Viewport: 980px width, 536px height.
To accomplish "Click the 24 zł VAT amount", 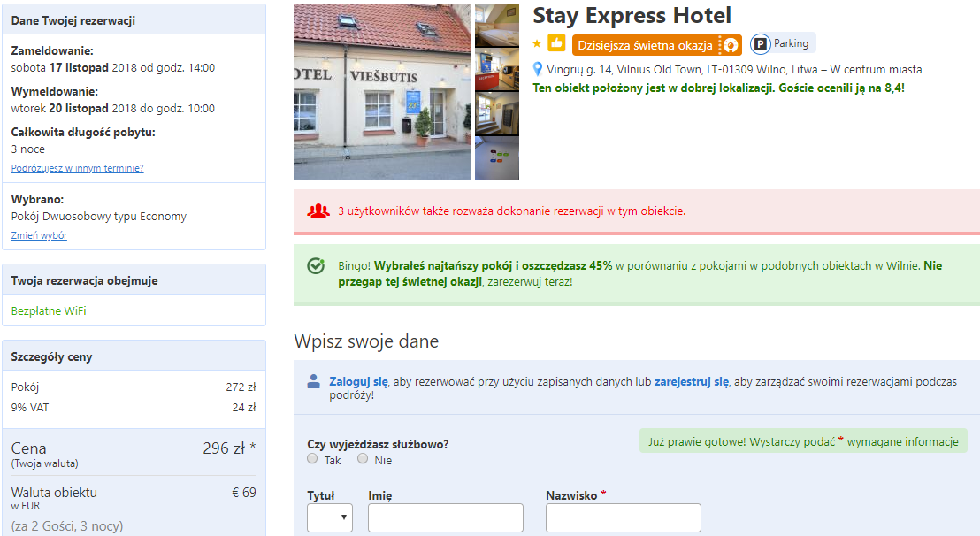I will click(244, 408).
